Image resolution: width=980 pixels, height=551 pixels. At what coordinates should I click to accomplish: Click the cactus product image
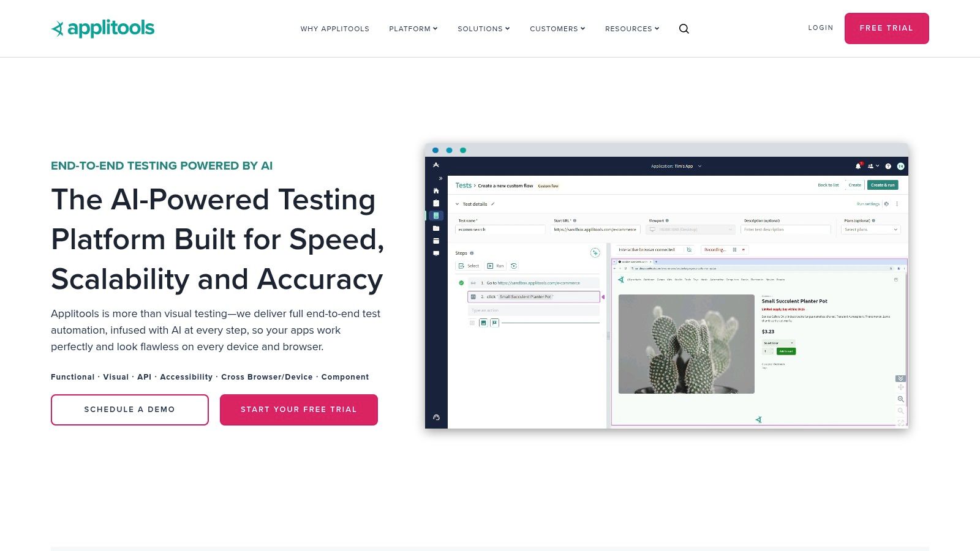point(686,344)
